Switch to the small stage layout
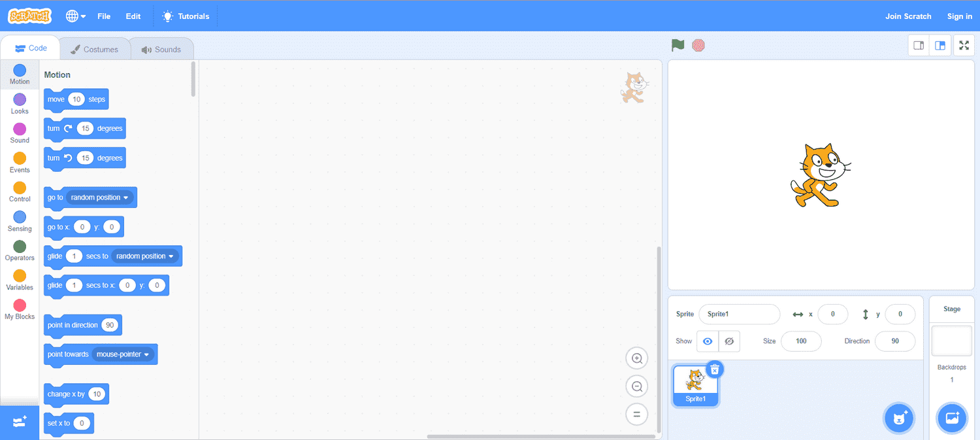The image size is (980, 440). [919, 46]
